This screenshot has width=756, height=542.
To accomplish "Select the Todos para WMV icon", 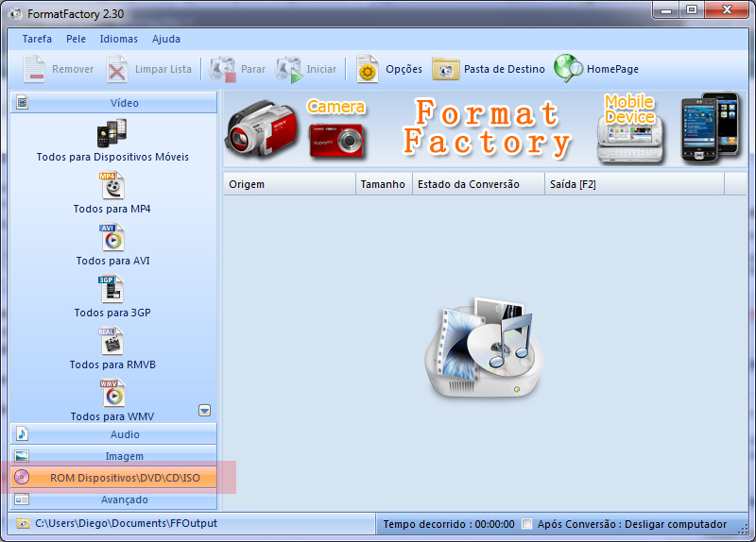I will (x=112, y=393).
